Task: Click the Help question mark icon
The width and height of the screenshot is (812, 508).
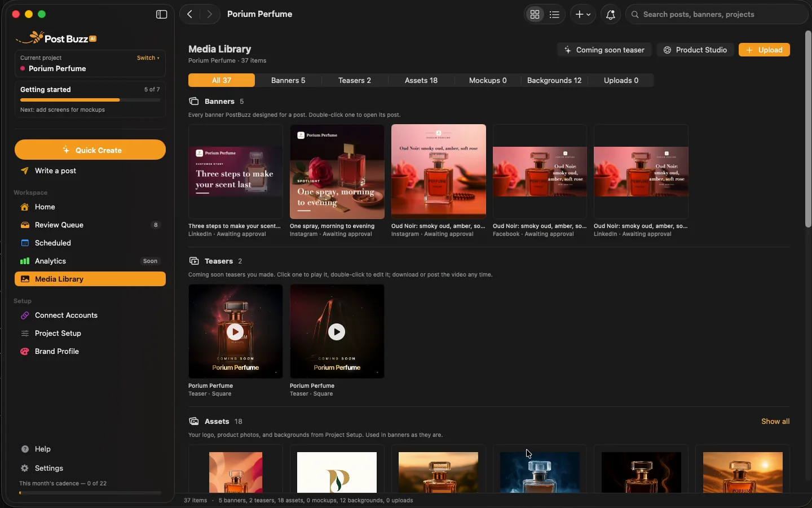Action: point(25,449)
